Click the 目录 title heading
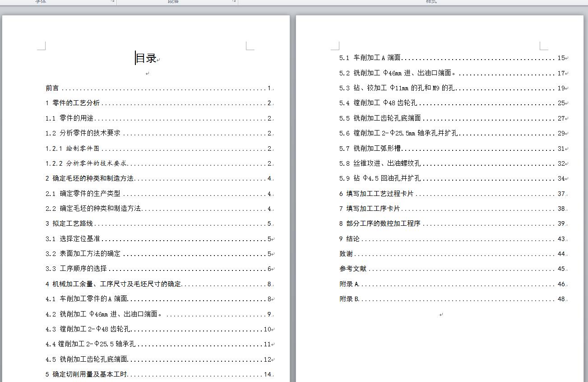Viewport: 588px width, 382px height. [x=146, y=58]
